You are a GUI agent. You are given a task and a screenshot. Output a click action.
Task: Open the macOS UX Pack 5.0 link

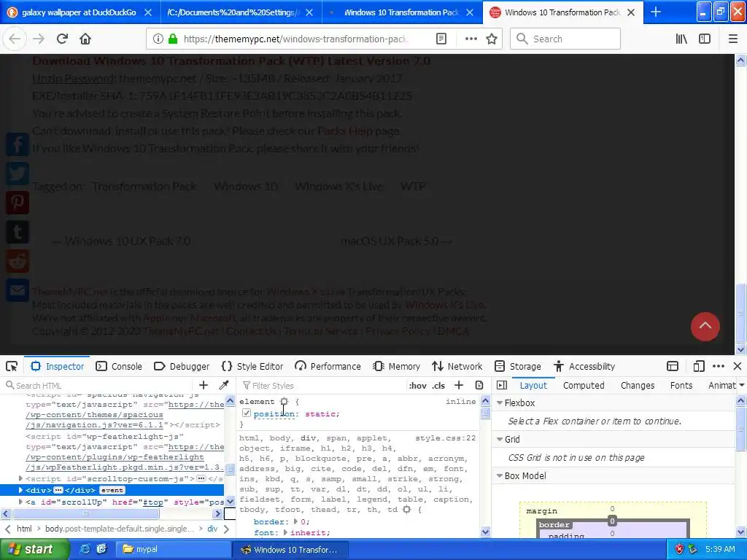[396, 241]
